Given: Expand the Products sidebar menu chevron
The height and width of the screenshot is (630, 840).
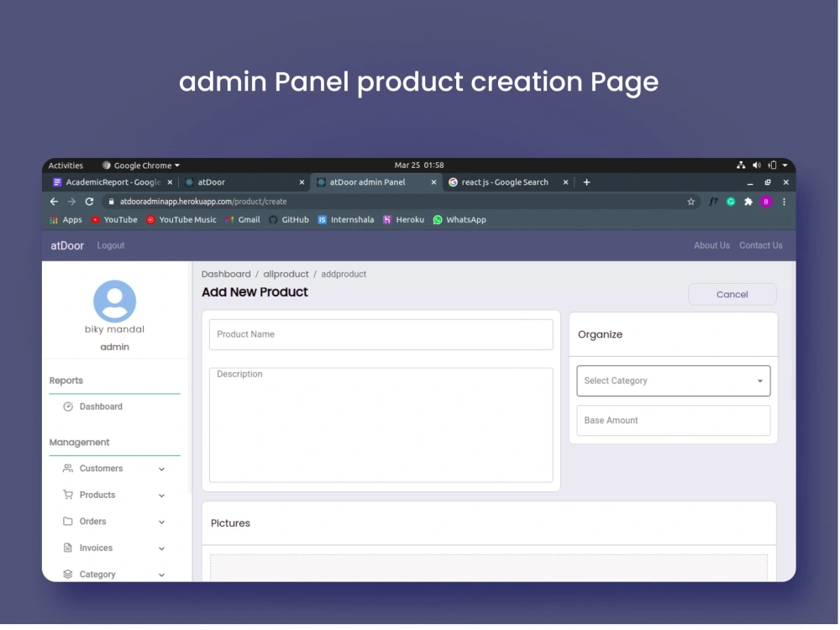Looking at the screenshot, I should click(x=161, y=496).
